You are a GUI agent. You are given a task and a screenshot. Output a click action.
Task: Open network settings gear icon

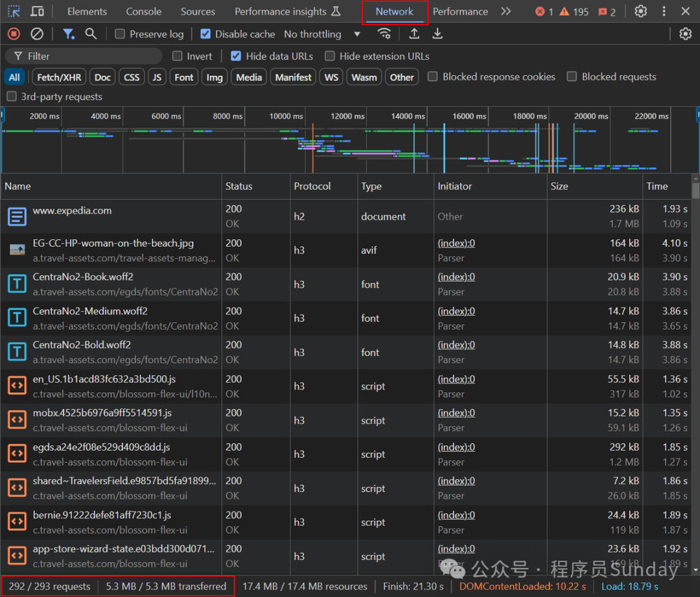pos(685,34)
